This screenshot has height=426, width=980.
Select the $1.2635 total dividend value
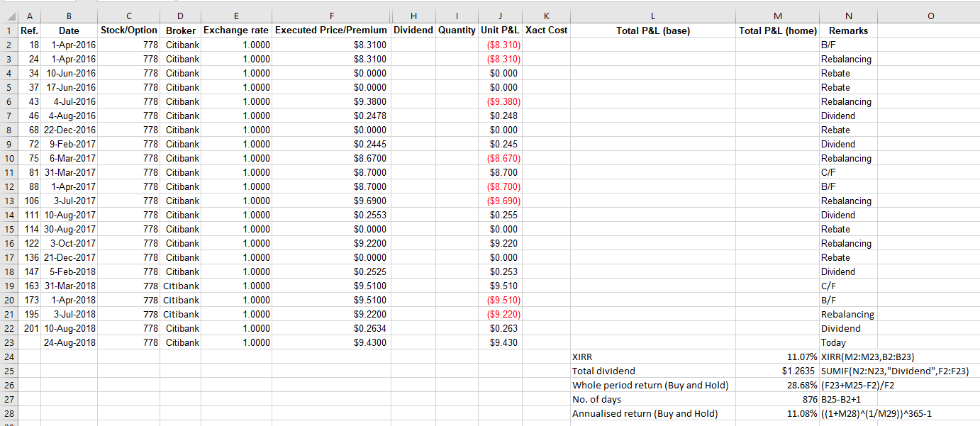pyautogui.click(x=777, y=371)
